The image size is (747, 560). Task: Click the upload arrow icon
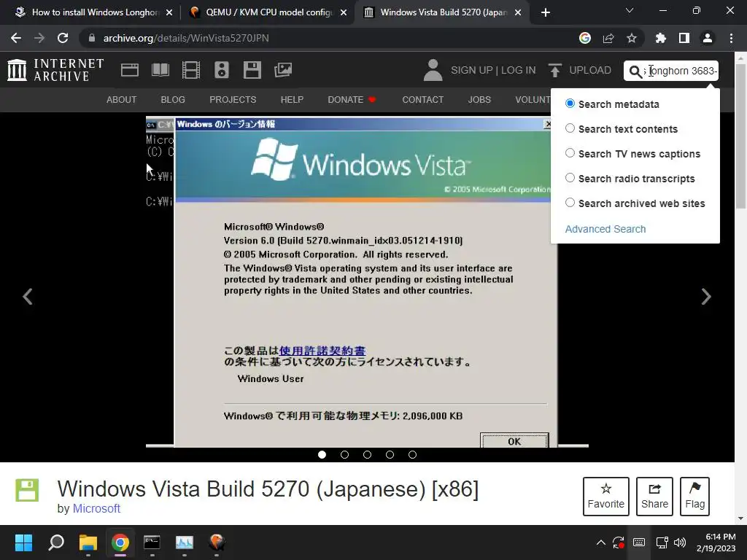point(554,70)
